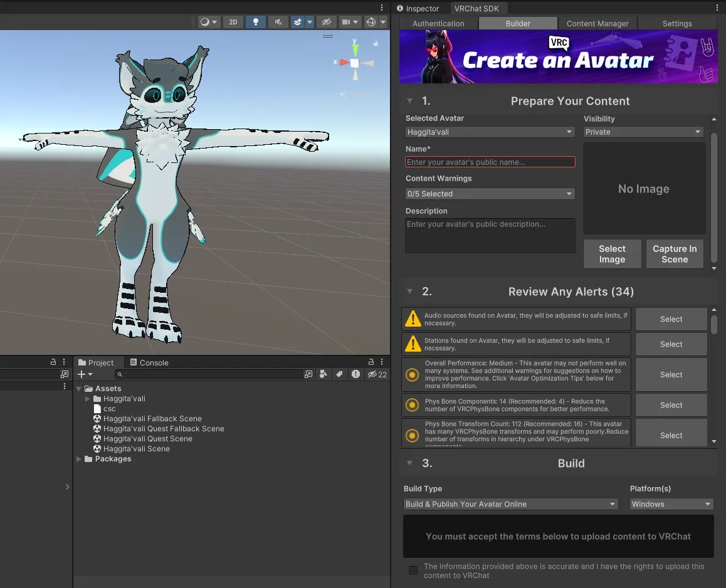Open the Project panel kebab menu
The height and width of the screenshot is (588, 726).
[382, 362]
